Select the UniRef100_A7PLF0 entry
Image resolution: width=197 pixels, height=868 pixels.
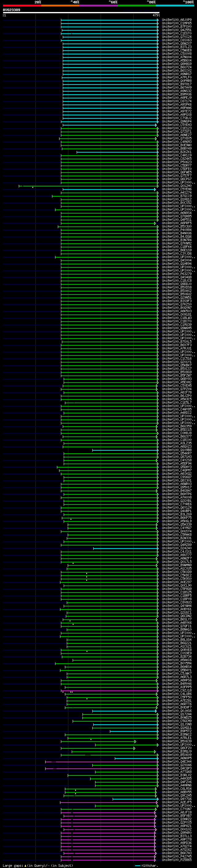click(177, 78)
